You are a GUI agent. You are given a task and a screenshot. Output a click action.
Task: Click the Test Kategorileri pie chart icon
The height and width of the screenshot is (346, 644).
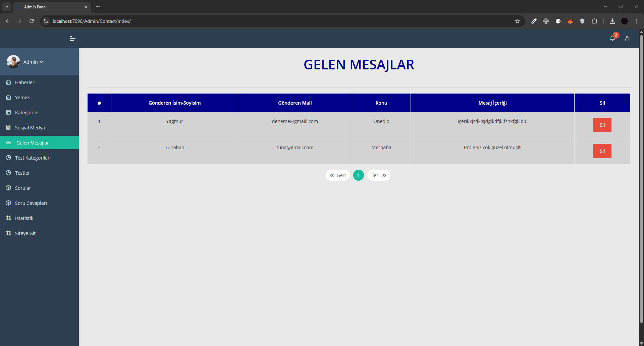[x=9, y=158]
